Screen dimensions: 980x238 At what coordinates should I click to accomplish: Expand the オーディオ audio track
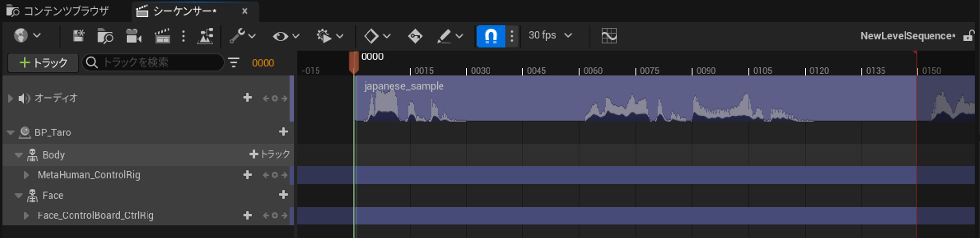[x=10, y=98]
